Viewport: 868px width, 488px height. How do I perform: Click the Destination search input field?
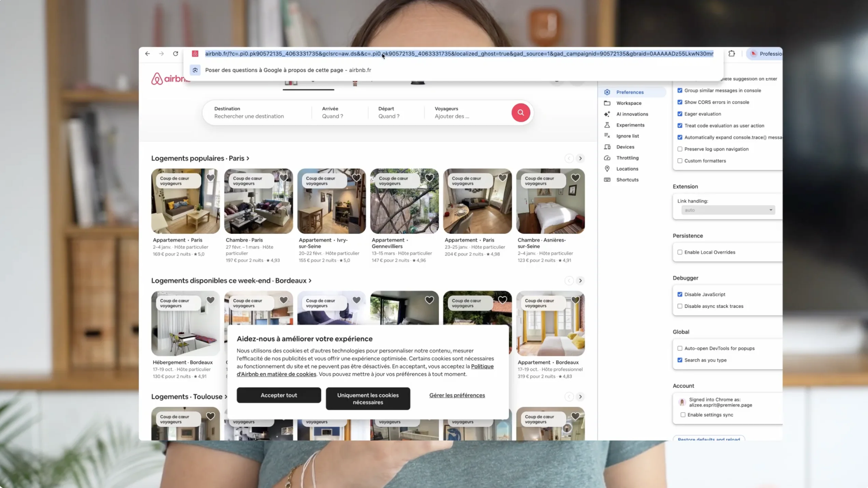click(249, 116)
